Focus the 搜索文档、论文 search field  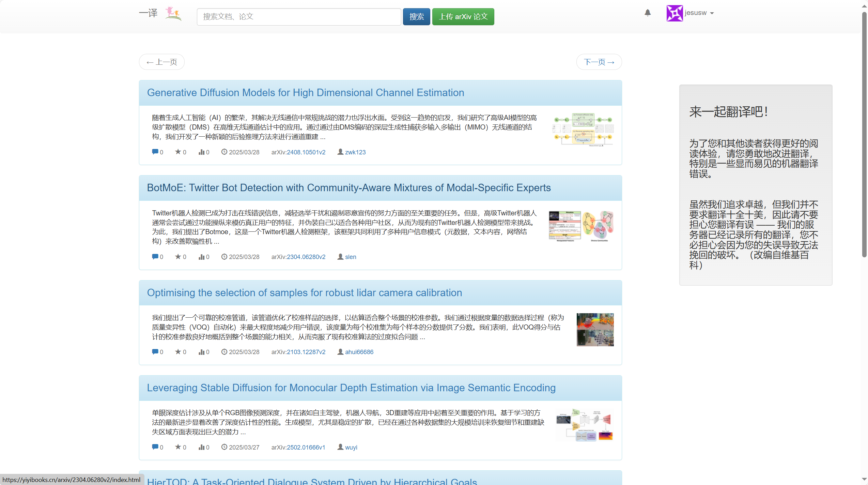point(299,17)
